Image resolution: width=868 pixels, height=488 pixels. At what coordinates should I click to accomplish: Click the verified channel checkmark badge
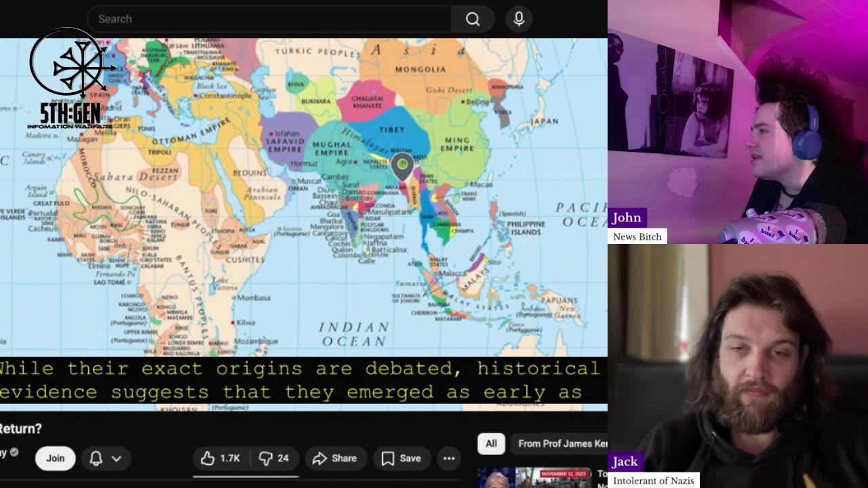coord(14,452)
